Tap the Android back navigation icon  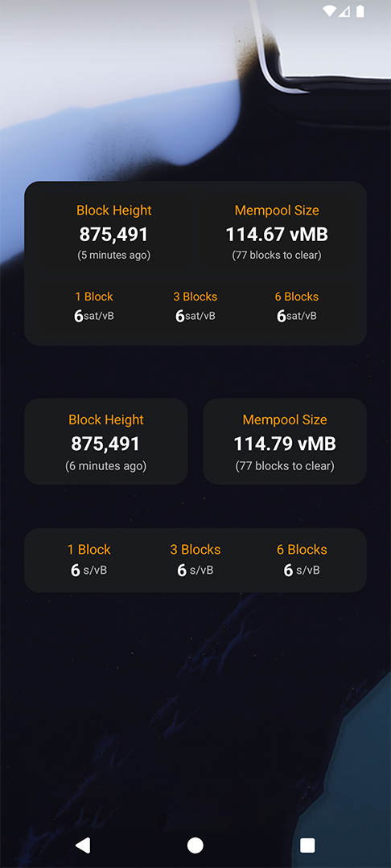(x=83, y=845)
